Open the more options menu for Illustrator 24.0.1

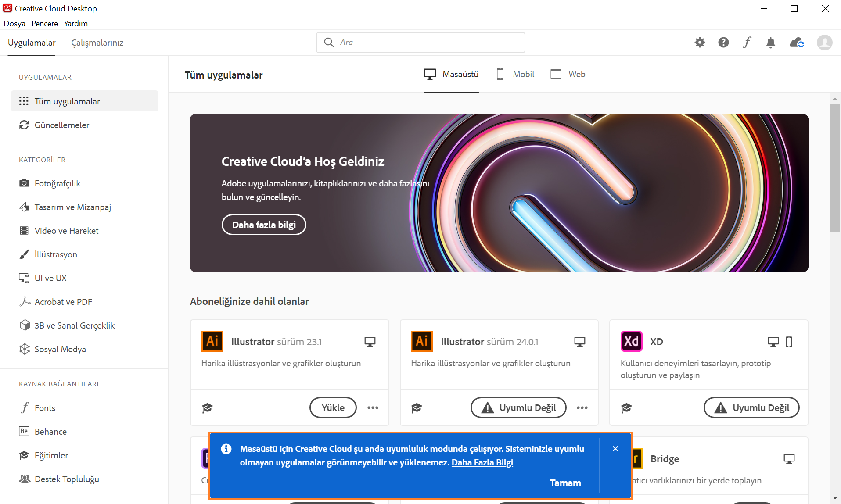click(582, 407)
